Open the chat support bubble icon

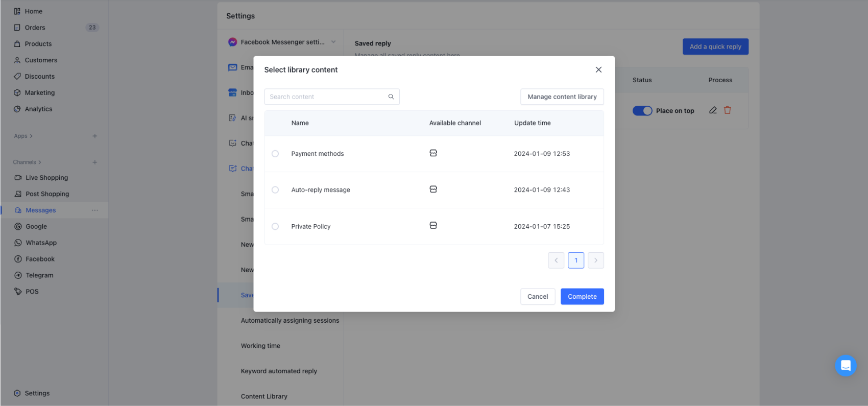(846, 366)
